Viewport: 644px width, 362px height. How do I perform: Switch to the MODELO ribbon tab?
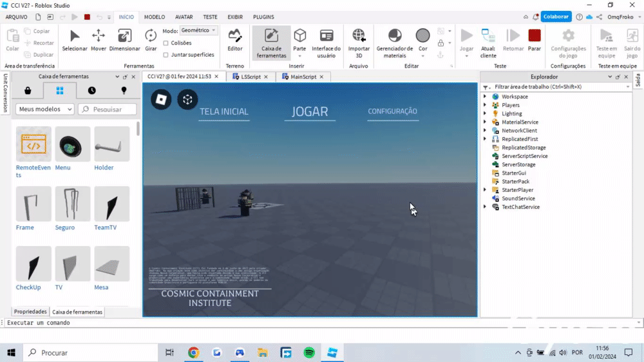point(155,17)
